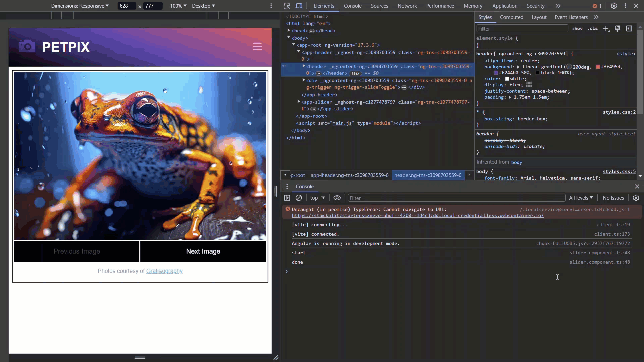Create live expression eye icon

pyautogui.click(x=337, y=198)
